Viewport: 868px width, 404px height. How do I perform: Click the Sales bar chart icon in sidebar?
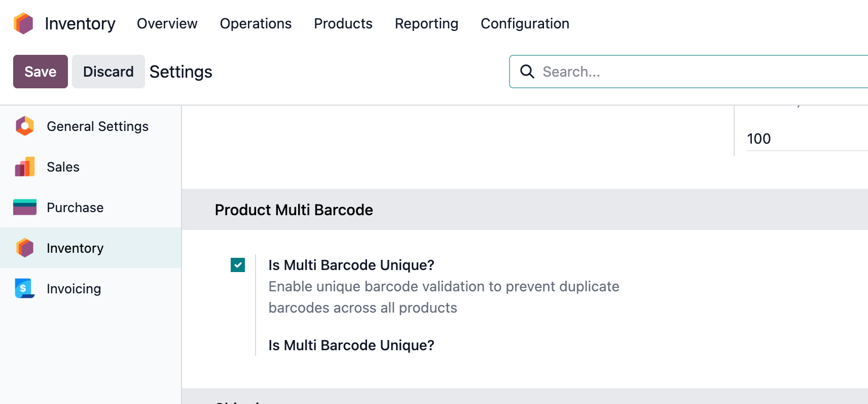[24, 166]
